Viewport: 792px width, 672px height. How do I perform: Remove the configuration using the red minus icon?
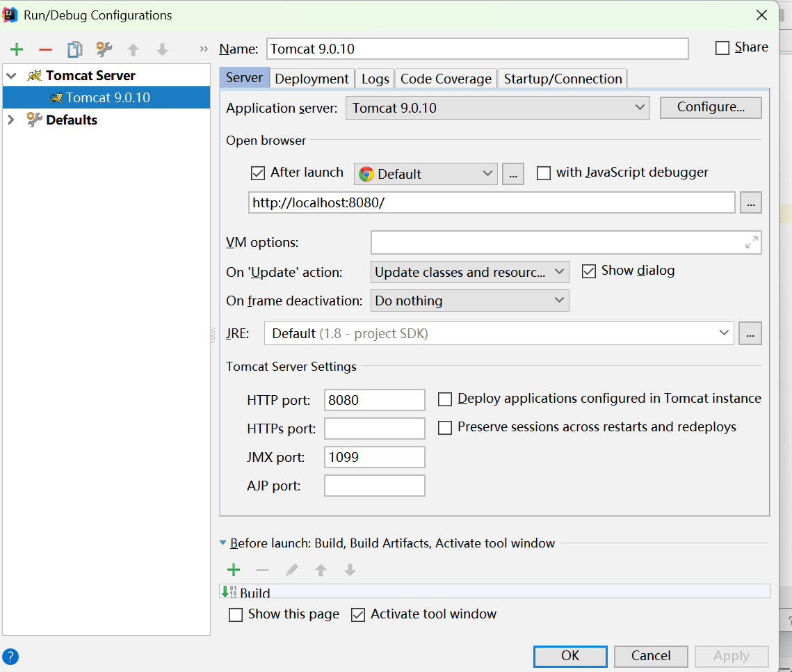click(45, 49)
